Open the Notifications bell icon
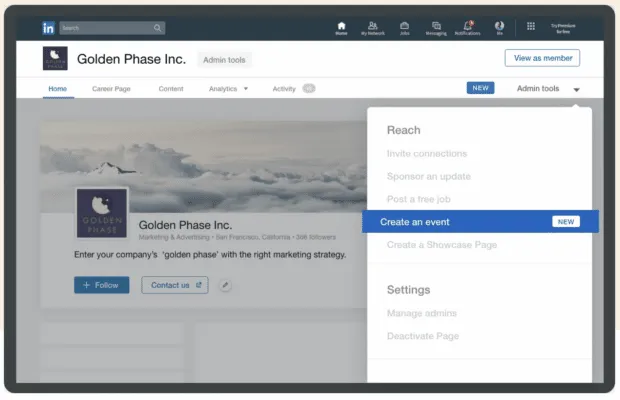Screen dimensions: 620x400 coord(468,28)
